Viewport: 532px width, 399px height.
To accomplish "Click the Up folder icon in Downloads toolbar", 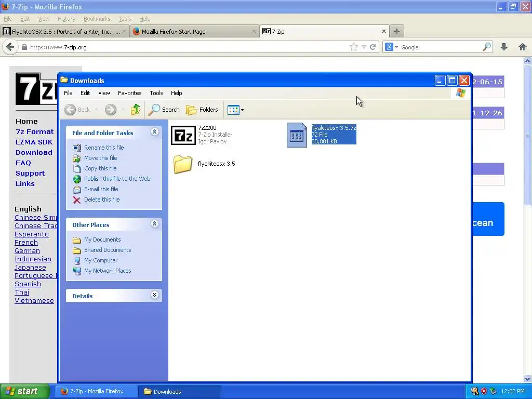I will coord(136,110).
